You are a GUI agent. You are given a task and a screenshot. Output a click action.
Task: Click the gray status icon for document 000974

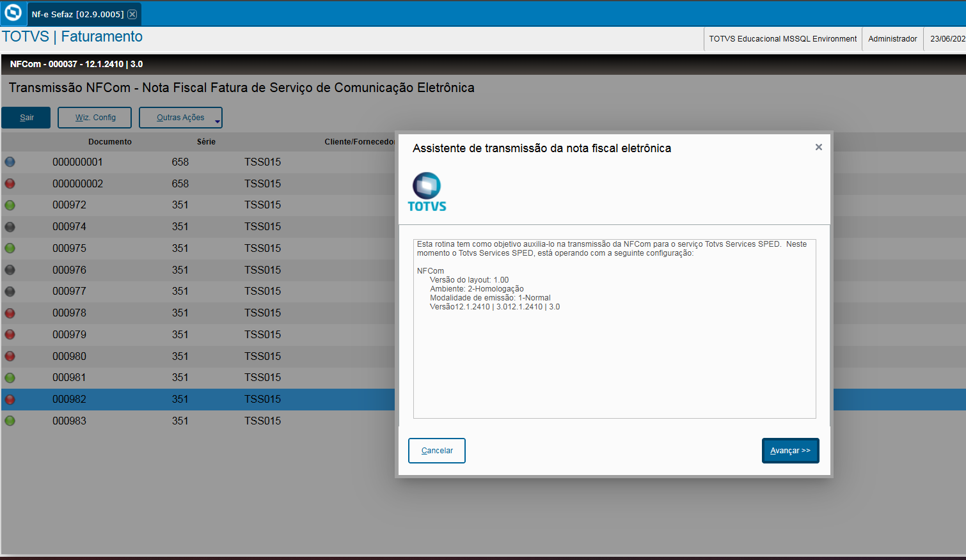pos(10,227)
